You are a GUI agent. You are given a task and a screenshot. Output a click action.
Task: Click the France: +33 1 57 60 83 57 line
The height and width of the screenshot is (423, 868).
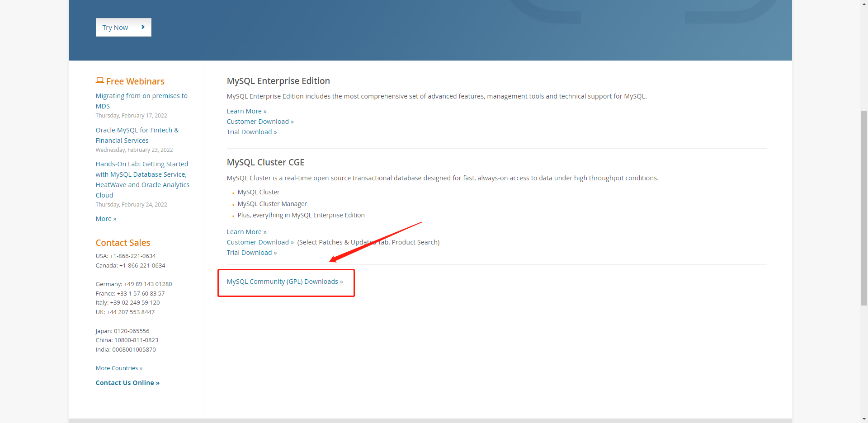[x=130, y=293]
